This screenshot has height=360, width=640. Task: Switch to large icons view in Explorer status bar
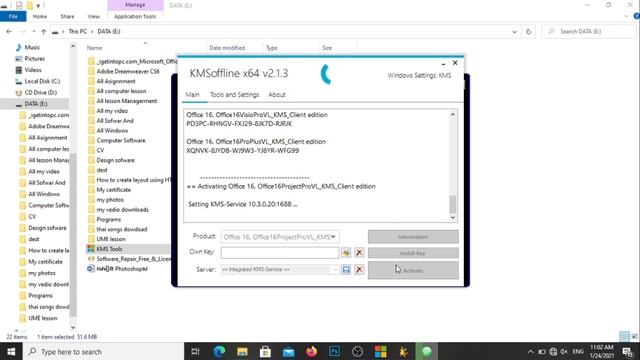635,337
